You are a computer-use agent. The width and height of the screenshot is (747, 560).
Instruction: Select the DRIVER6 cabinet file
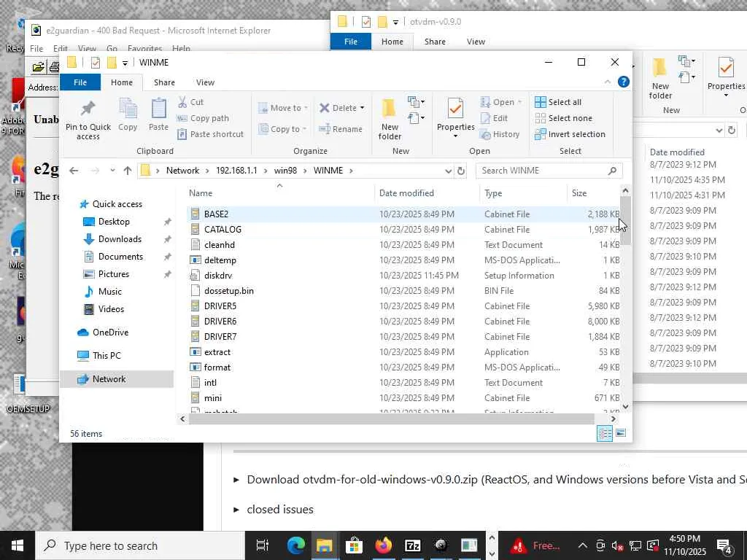[x=404, y=322]
